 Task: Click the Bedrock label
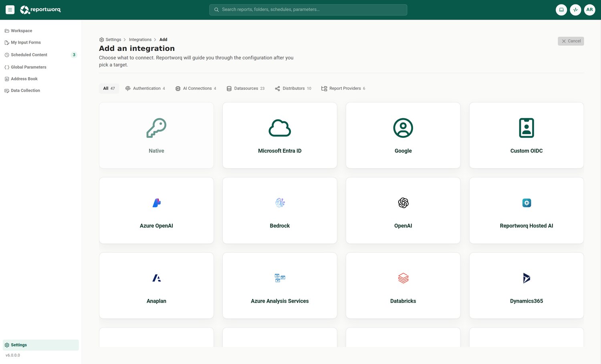tap(280, 226)
